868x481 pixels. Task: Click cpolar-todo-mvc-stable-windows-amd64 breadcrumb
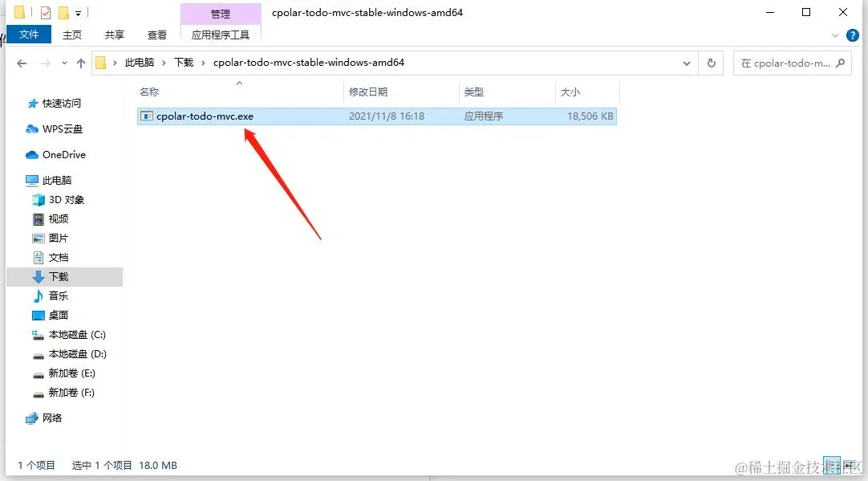click(309, 63)
